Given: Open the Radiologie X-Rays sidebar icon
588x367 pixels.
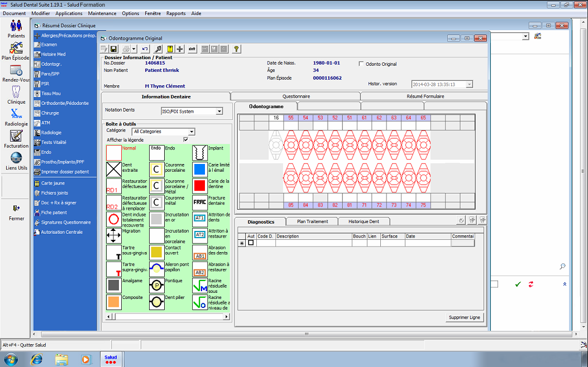Looking at the screenshot, I should pos(16,117).
